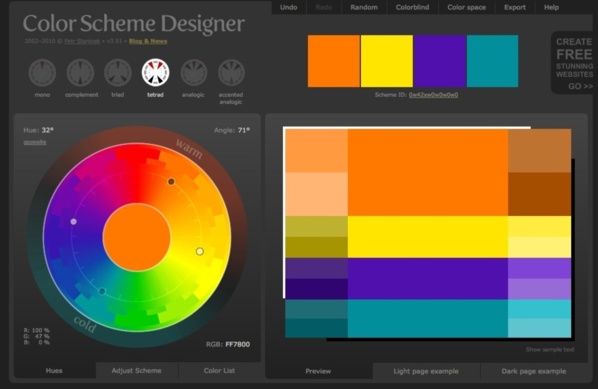
Task: Click the dark brown preview swatch
Action: pyautogui.click(x=539, y=194)
